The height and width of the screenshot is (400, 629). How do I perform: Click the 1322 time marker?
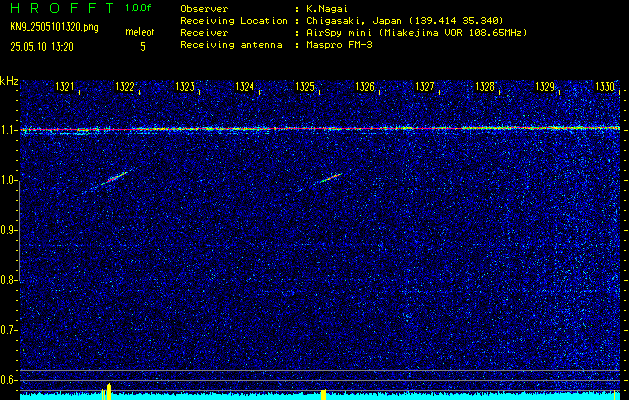pyautogui.click(x=124, y=87)
